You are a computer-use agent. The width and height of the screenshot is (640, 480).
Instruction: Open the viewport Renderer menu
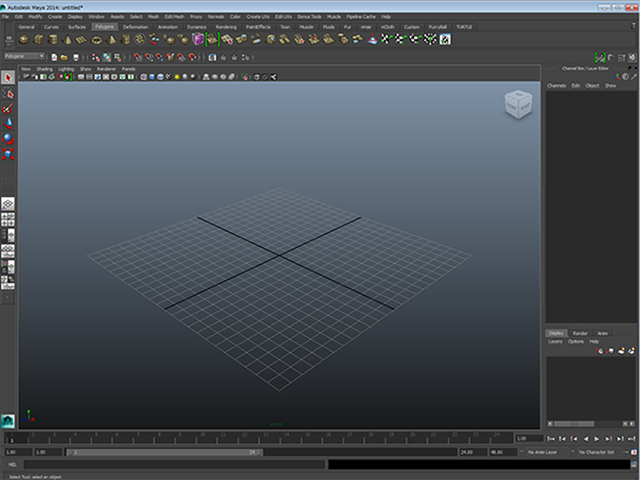(107, 69)
